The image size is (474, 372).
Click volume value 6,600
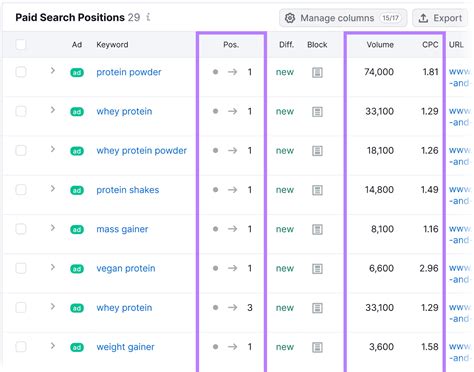(381, 268)
